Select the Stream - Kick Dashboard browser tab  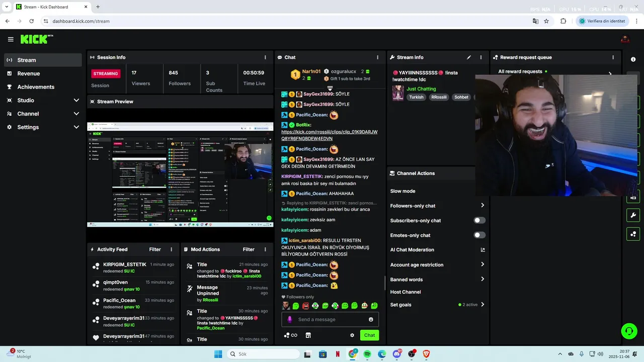tap(52, 7)
